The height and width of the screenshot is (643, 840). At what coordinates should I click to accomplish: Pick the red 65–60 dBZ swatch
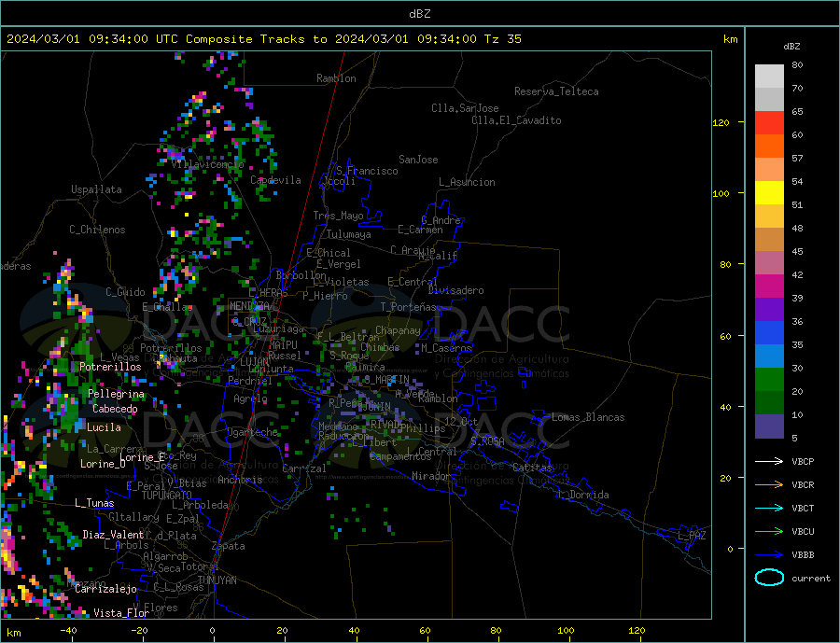pyautogui.click(x=769, y=122)
